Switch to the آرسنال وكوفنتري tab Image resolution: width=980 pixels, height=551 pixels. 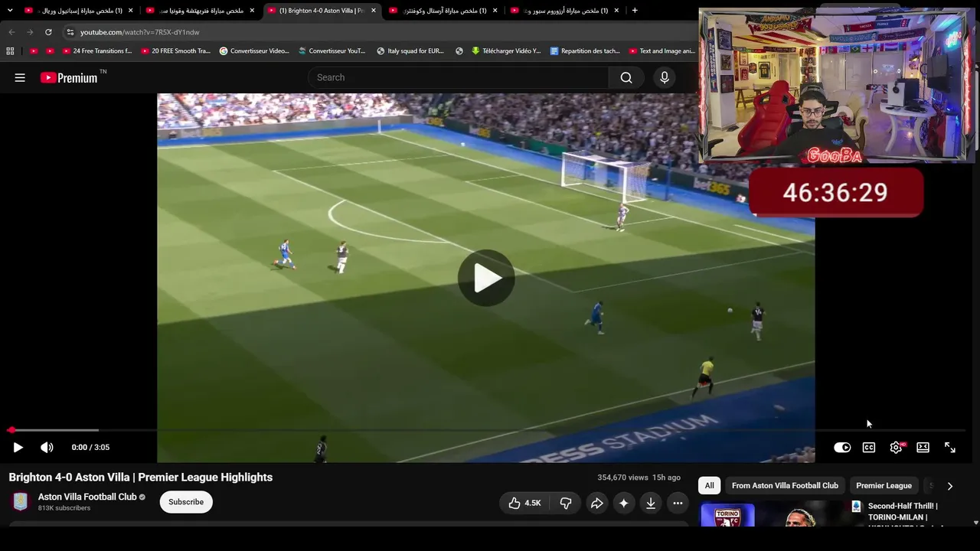pyautogui.click(x=443, y=11)
